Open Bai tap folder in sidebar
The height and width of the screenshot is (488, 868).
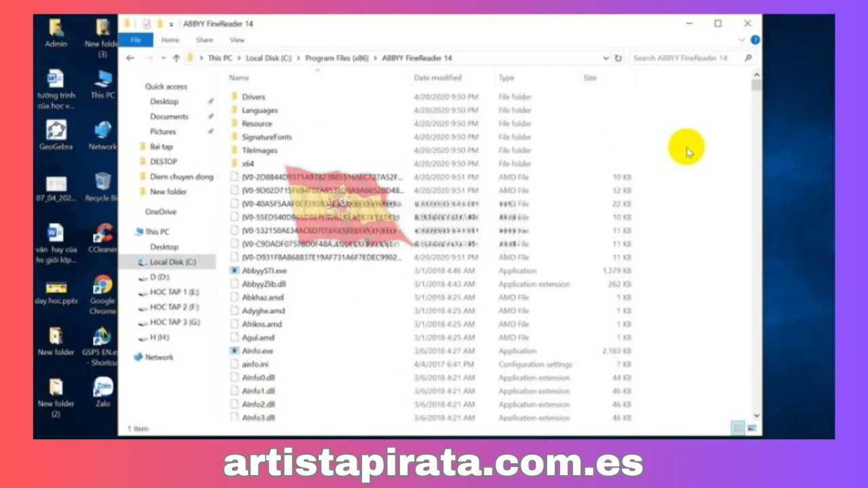point(161,146)
